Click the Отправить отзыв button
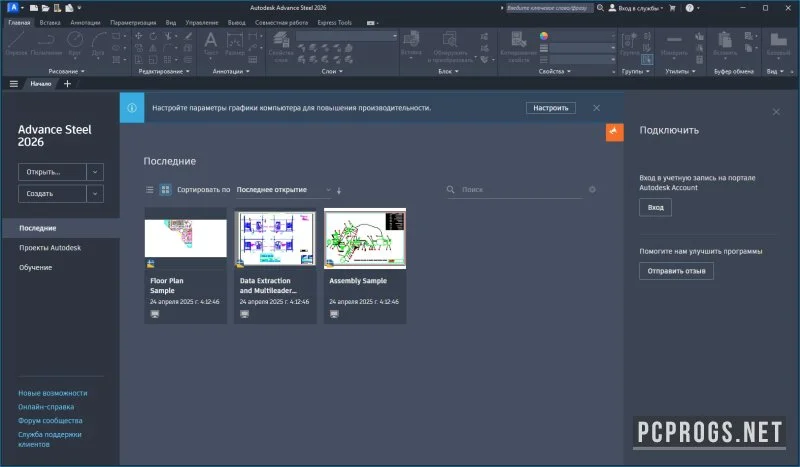The width and height of the screenshot is (800, 467). (x=677, y=271)
